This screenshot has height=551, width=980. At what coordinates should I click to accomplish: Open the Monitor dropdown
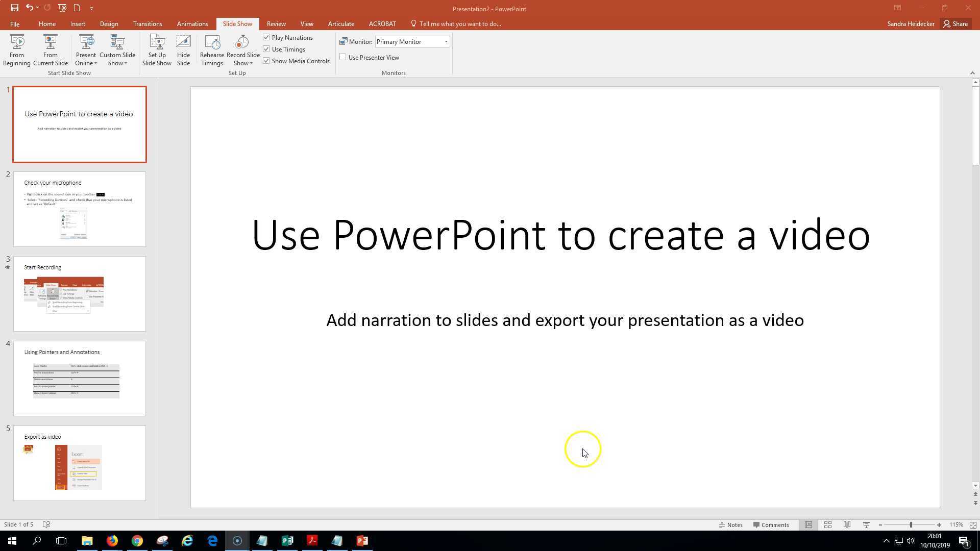pos(445,41)
